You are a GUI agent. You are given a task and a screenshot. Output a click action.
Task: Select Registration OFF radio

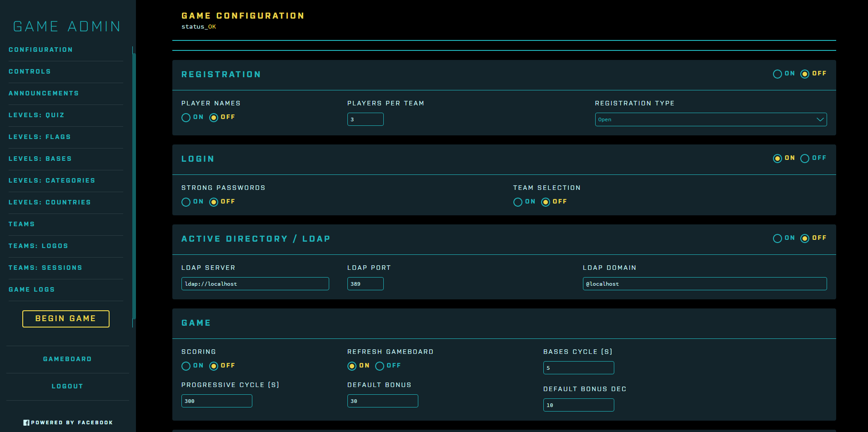click(x=805, y=74)
